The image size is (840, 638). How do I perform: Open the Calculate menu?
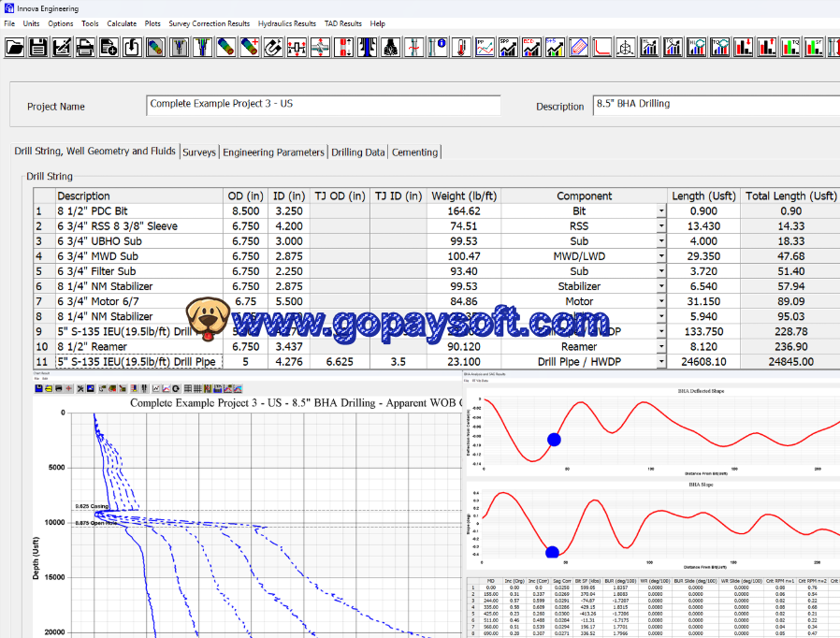click(x=122, y=23)
